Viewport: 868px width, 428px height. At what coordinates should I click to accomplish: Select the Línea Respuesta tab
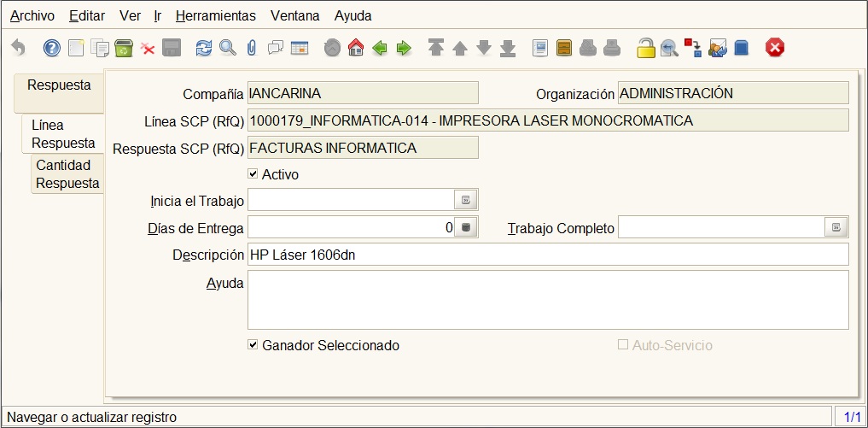[x=62, y=133]
